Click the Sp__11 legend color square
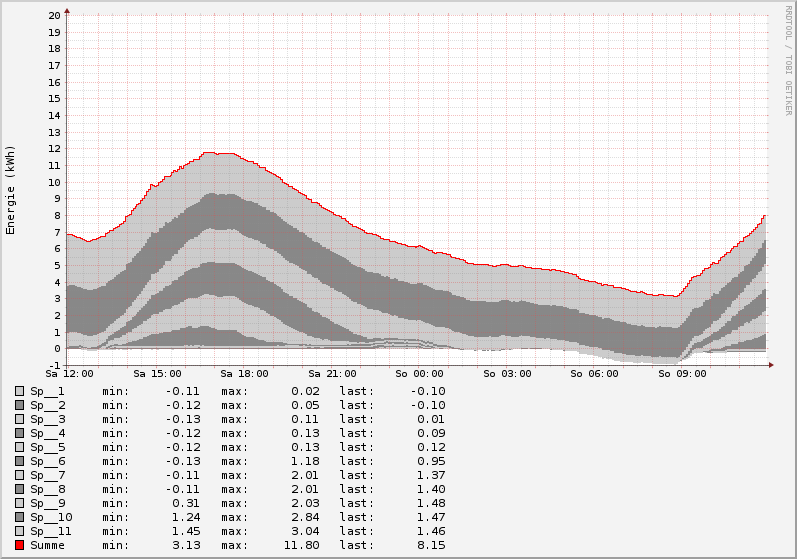 [x=19, y=531]
